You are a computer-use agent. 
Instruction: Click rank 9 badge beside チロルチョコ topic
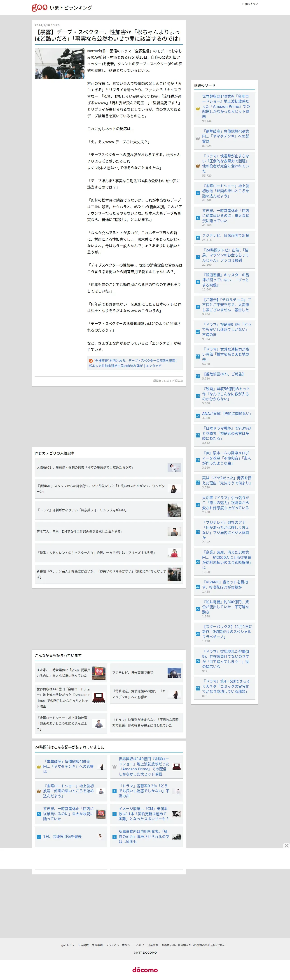coord(198,307)
